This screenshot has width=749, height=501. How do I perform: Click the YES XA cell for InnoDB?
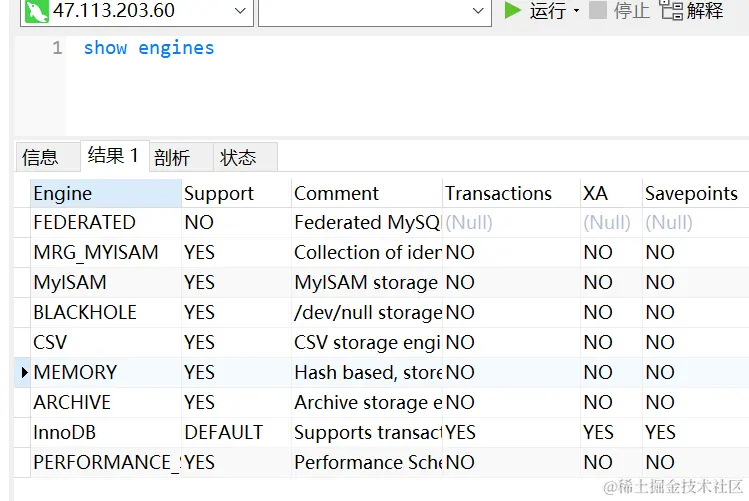(611, 433)
